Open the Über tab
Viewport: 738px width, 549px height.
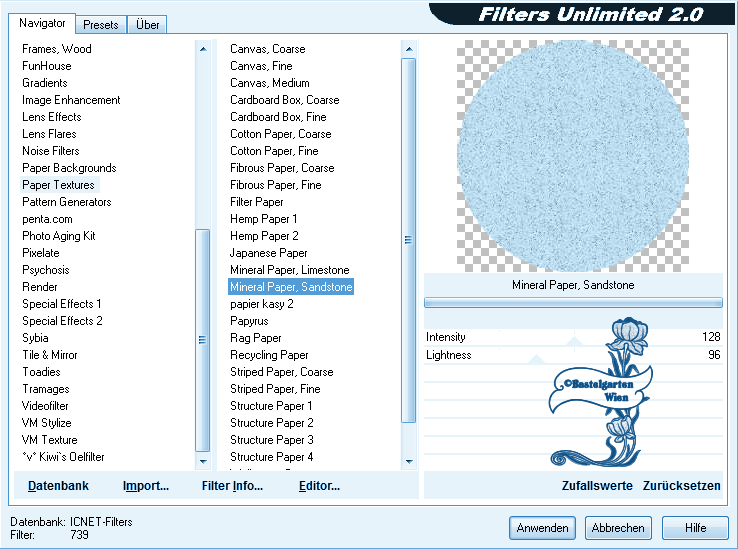[147, 24]
